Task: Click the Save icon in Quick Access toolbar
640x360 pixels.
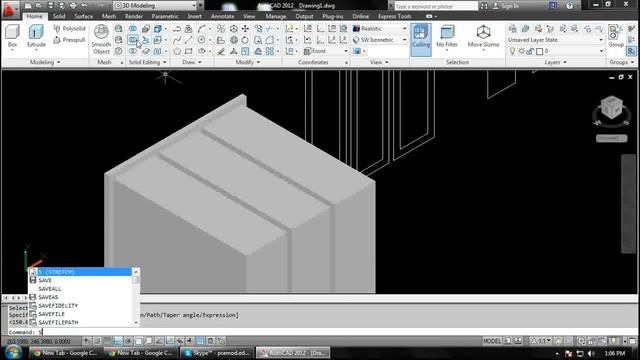Action: click(x=51, y=6)
